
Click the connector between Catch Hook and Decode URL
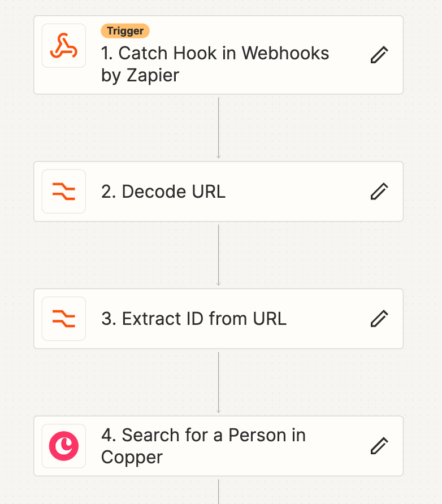(219, 128)
